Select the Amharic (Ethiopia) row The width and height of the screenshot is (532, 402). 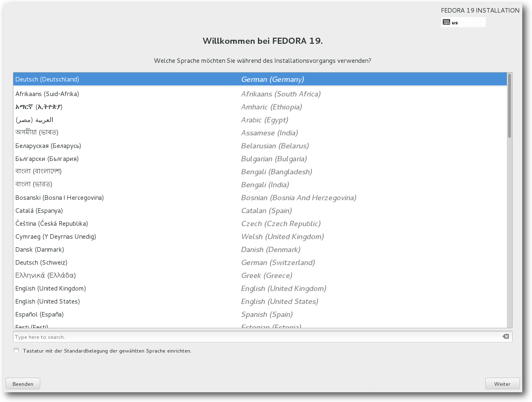(x=260, y=107)
